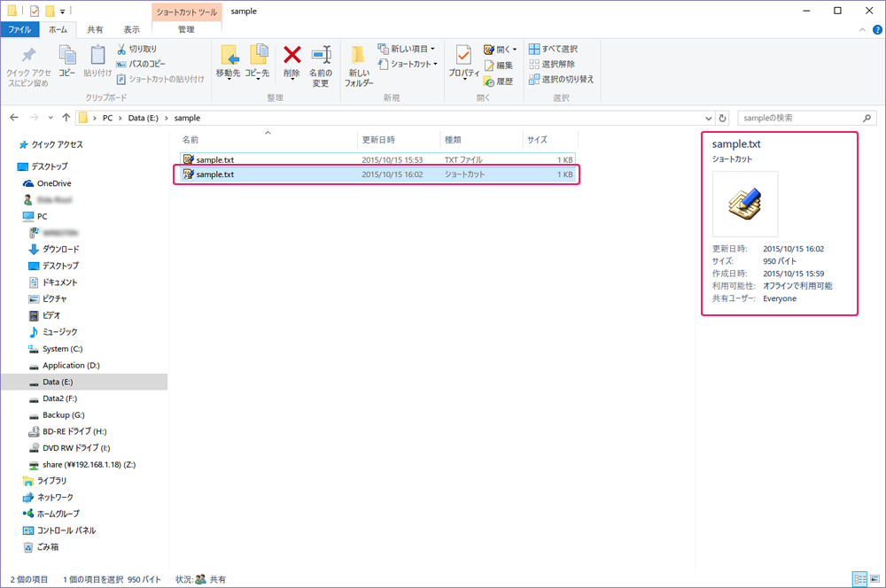886x588 pixels.
Task: Click PC in the address breadcrumb
Action: [107, 118]
